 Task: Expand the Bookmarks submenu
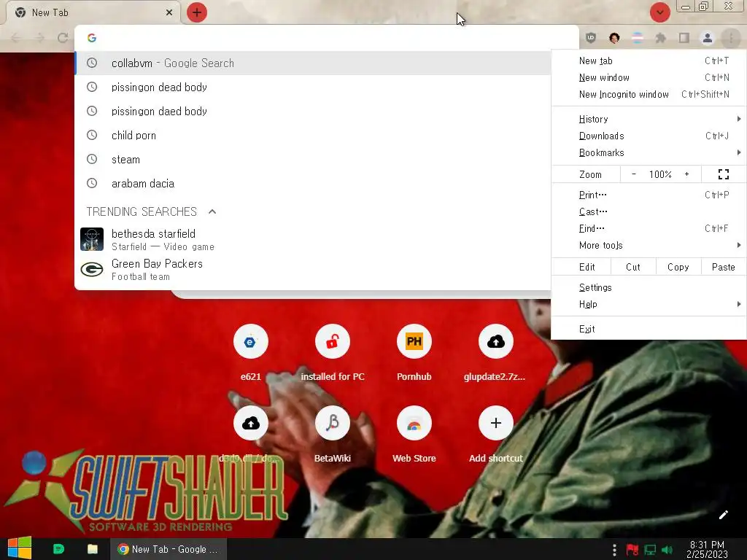coord(649,152)
